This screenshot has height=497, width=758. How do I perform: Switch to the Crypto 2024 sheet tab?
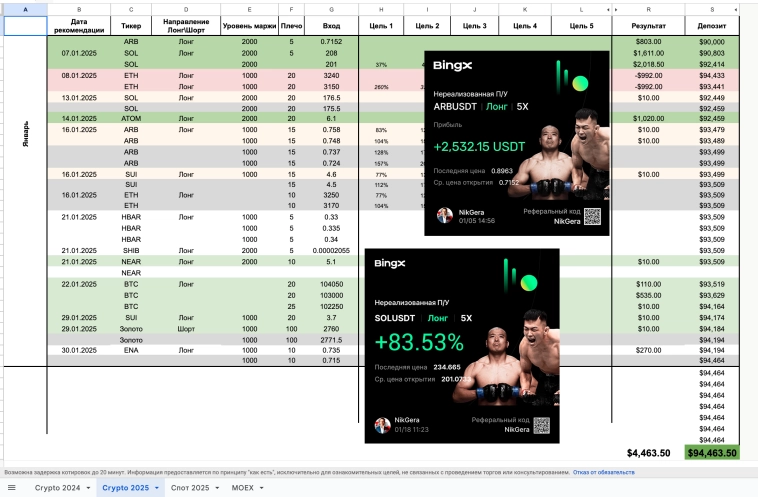point(57,488)
